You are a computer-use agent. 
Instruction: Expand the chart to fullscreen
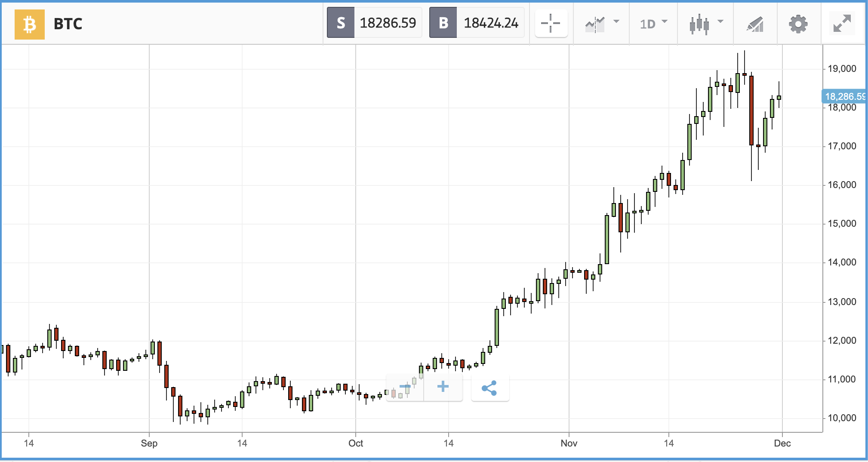[x=842, y=24]
